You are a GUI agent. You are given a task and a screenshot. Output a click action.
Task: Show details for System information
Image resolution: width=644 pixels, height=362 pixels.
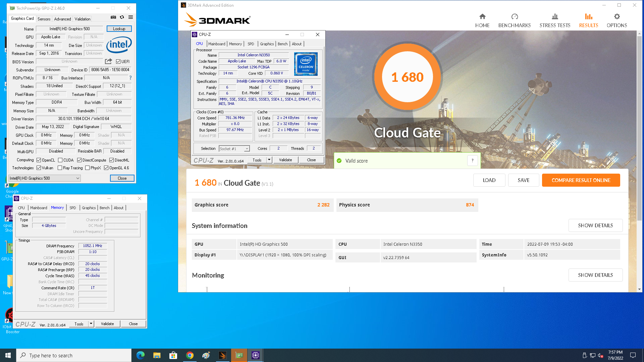tap(595, 225)
